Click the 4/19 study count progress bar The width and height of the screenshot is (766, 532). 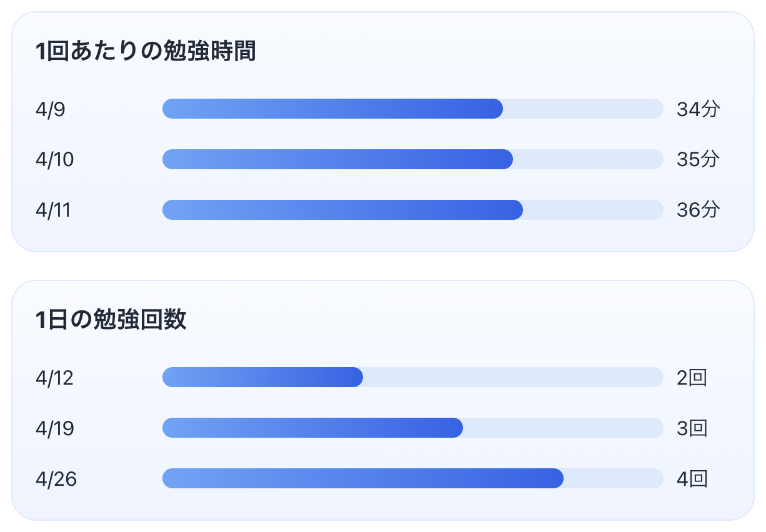(x=412, y=428)
